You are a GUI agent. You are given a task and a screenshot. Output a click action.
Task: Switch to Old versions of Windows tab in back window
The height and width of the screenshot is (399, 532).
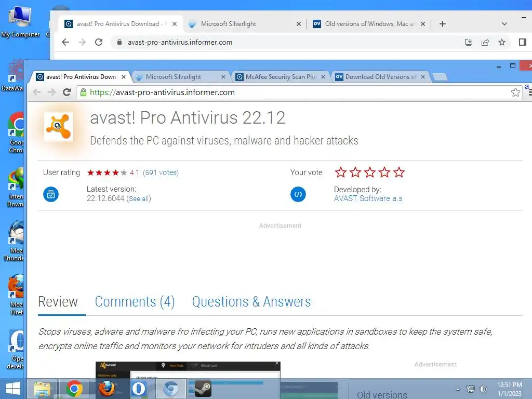[x=370, y=24]
